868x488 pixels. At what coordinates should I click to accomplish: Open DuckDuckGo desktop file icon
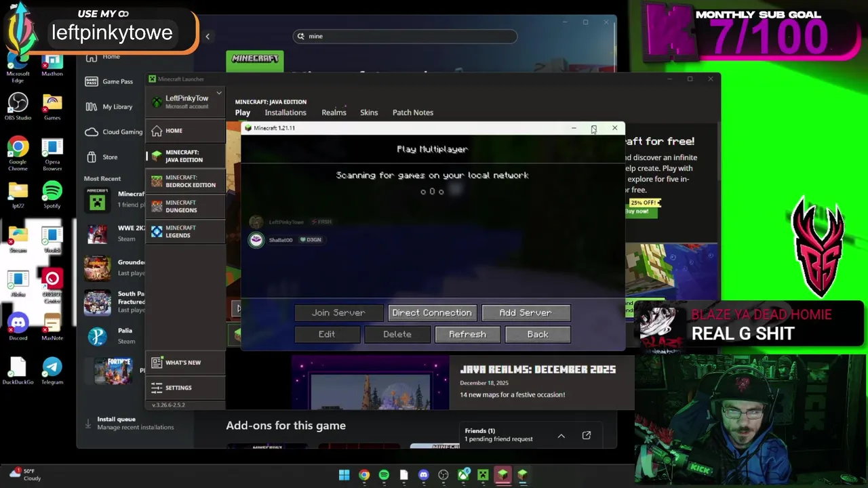click(x=18, y=371)
